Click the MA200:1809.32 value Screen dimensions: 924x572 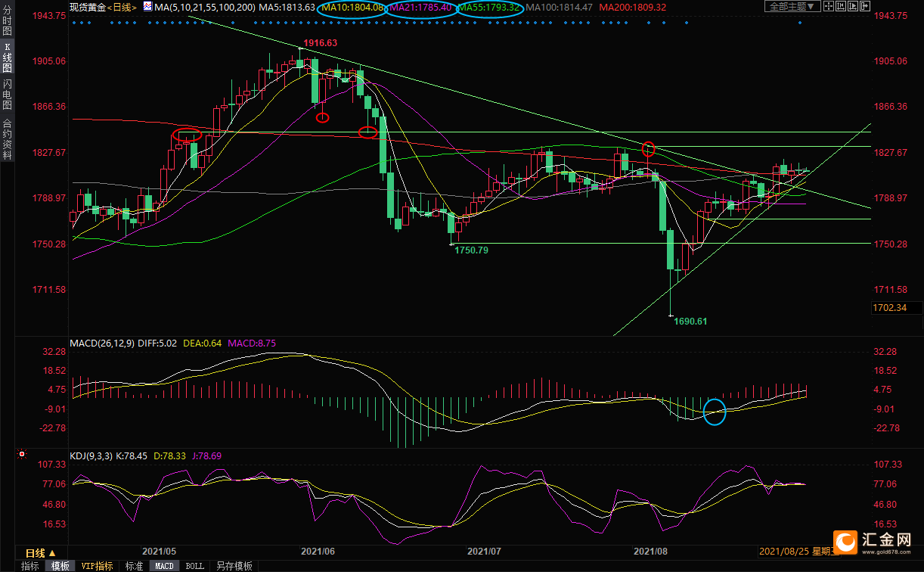coord(631,8)
